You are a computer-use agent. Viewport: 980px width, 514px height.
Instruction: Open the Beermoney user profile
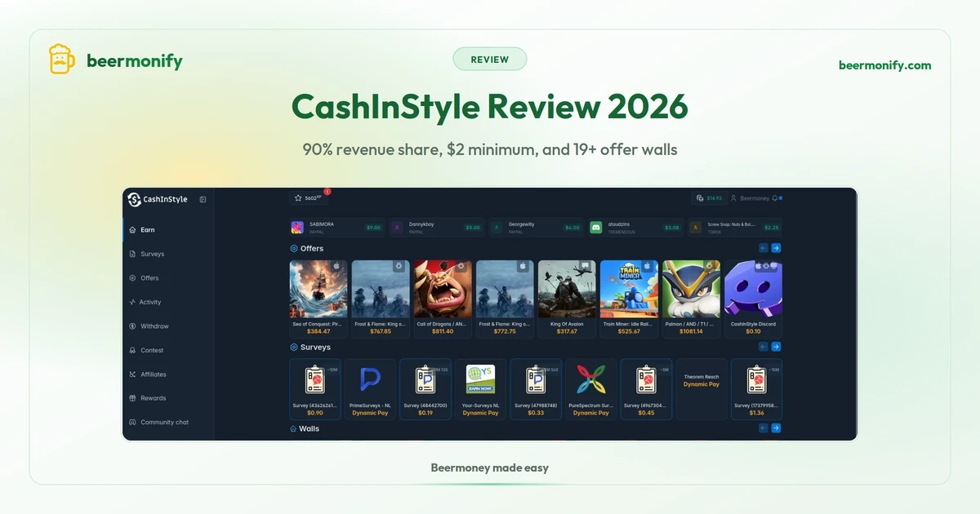[x=750, y=198]
